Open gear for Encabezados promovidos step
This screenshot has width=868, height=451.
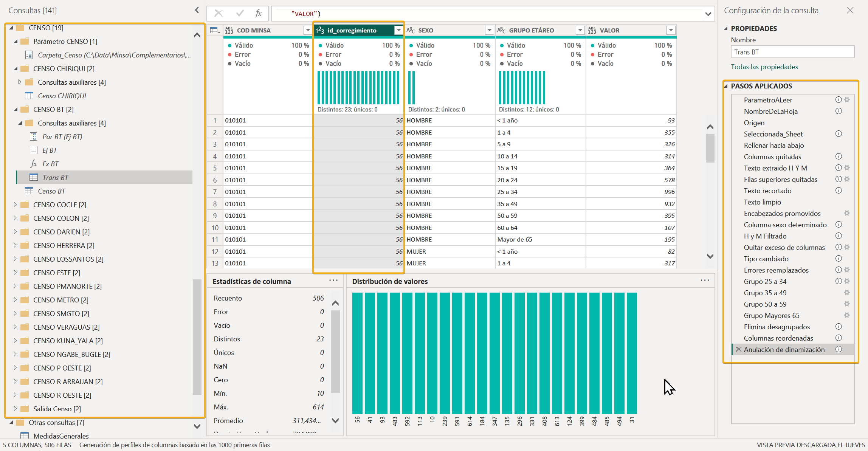click(847, 213)
